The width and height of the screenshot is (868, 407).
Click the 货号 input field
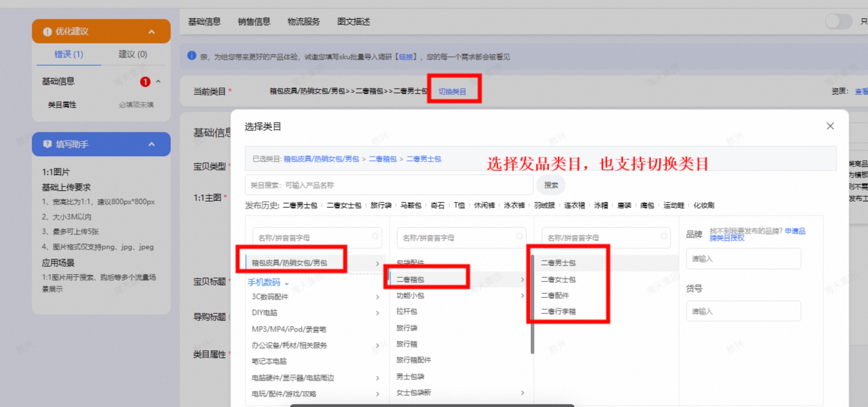pos(743,311)
